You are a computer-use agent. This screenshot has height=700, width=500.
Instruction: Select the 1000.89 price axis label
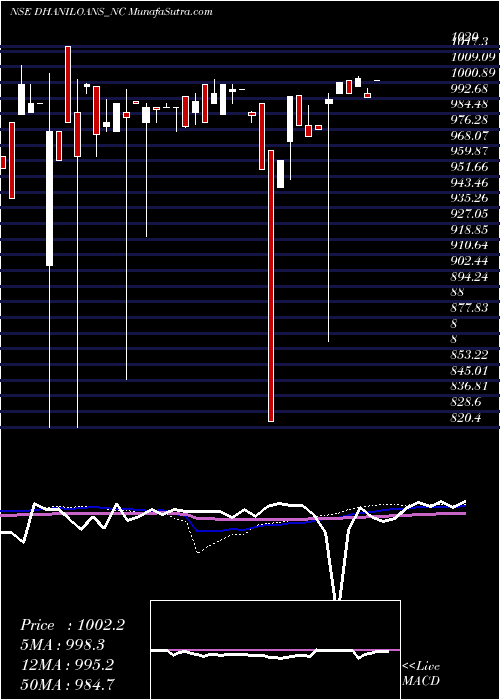click(x=473, y=73)
